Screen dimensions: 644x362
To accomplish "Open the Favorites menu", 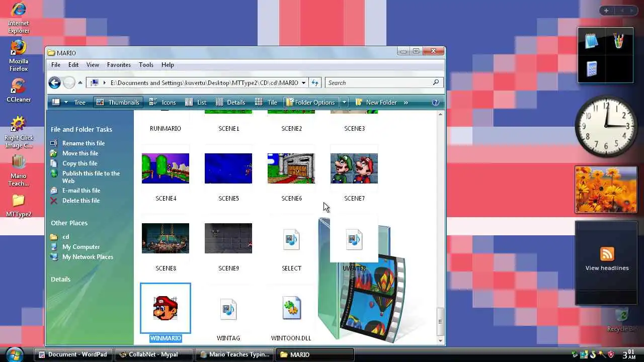I will coord(119,65).
